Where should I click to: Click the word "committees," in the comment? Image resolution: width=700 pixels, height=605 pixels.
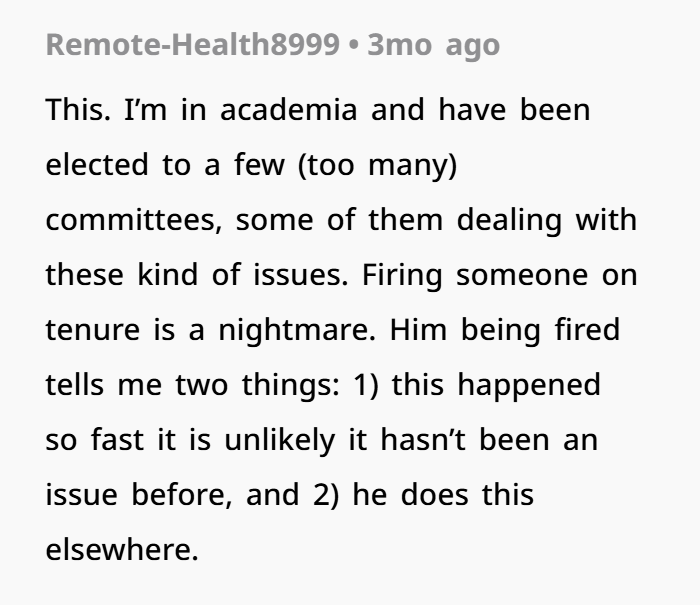click(134, 220)
